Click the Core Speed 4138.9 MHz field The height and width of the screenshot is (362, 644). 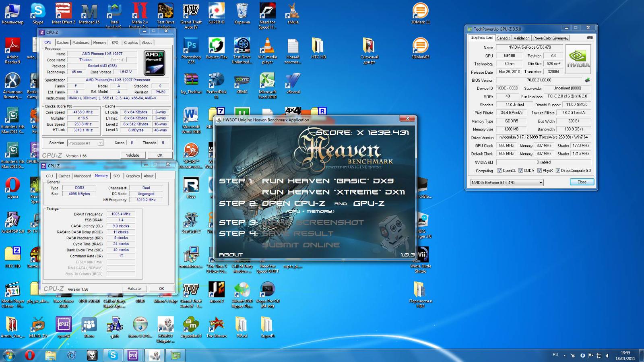(x=83, y=112)
